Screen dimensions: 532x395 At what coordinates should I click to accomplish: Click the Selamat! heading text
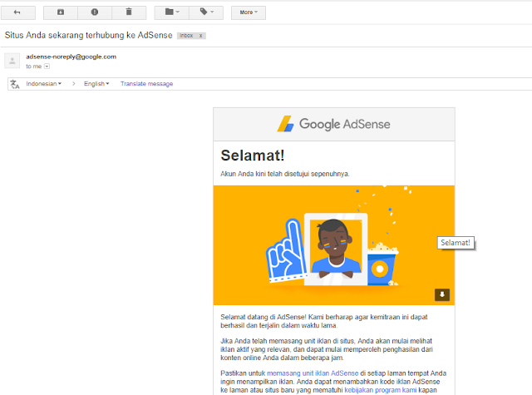[x=253, y=156]
